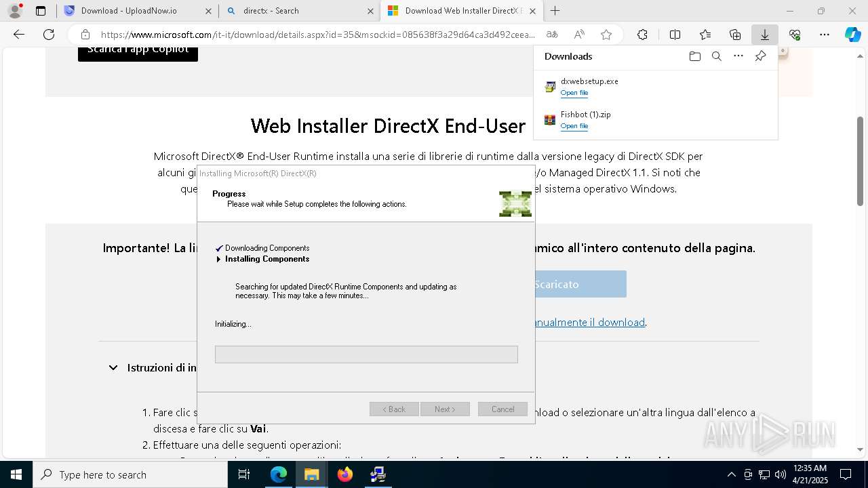
Task: Open Edge Settings and more menu
Action: point(825,35)
